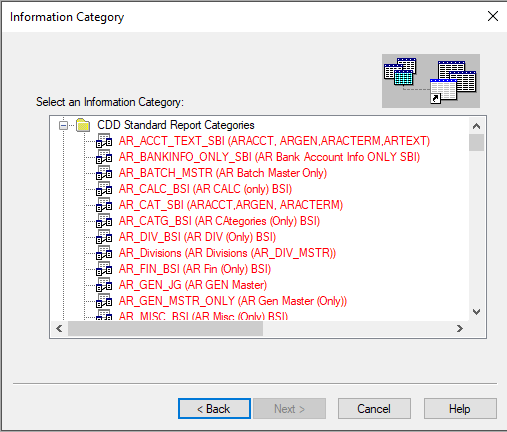Click the icon beside AR_GEN_JG

tap(104, 285)
